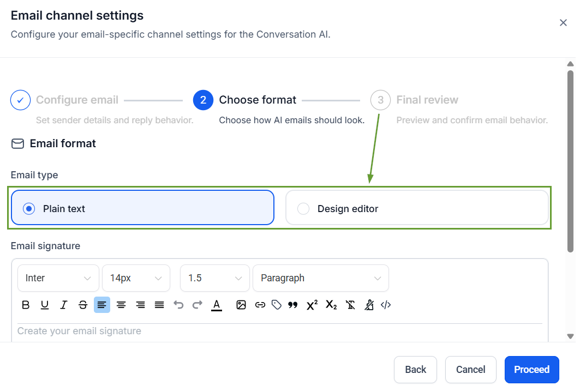This screenshot has height=392, width=580.
Task: Insert an image into the signature
Action: (x=241, y=305)
